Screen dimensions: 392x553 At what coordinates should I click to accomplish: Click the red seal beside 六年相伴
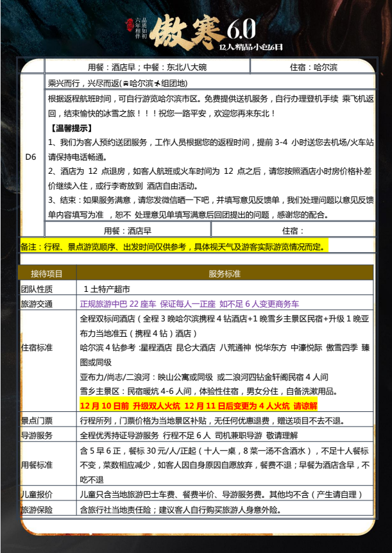[129, 24]
